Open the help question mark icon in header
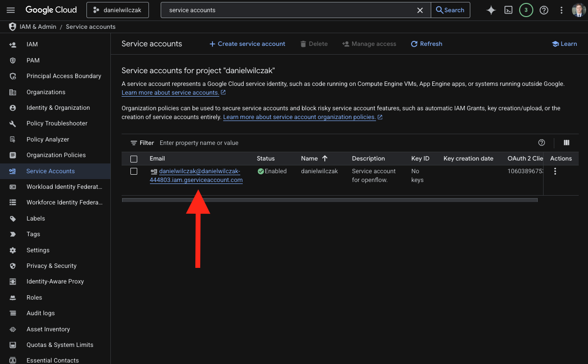This screenshot has height=364, width=588. (x=544, y=10)
